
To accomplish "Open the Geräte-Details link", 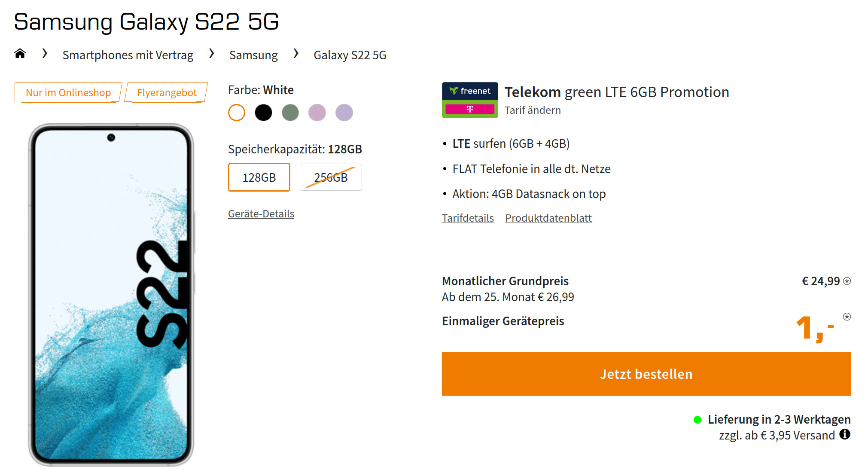I will [261, 214].
